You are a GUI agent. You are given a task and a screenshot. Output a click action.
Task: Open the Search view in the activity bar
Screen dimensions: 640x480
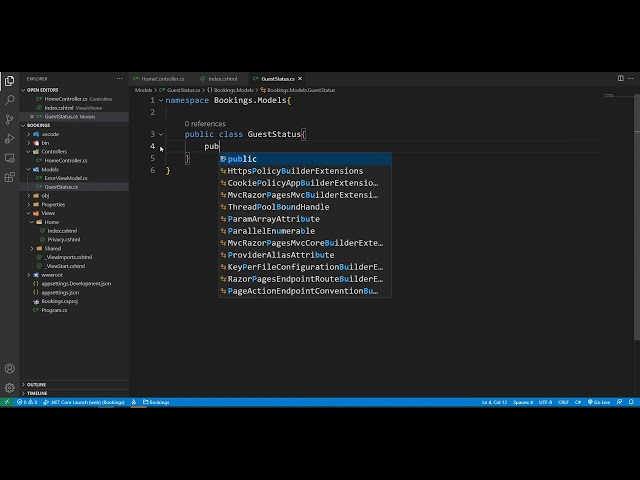tap(9, 100)
